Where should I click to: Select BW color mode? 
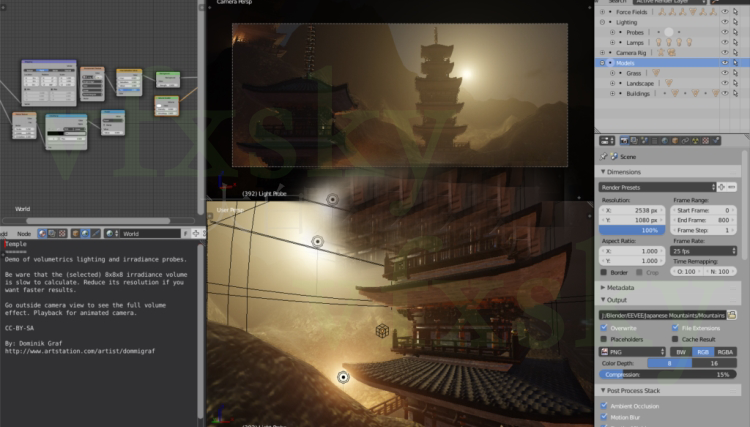tap(681, 352)
